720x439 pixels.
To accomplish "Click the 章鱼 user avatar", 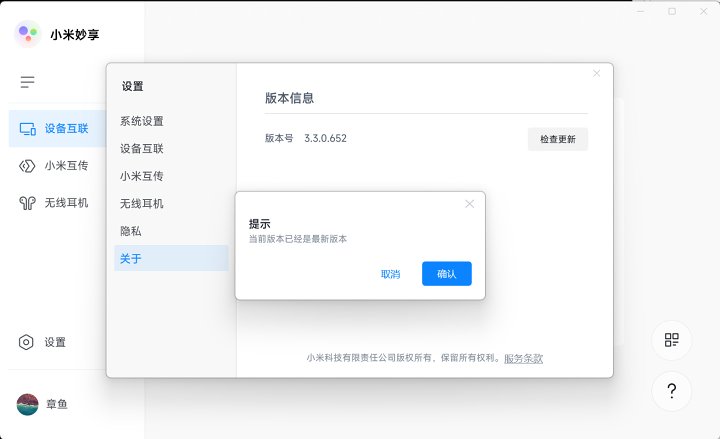I will click(x=27, y=404).
